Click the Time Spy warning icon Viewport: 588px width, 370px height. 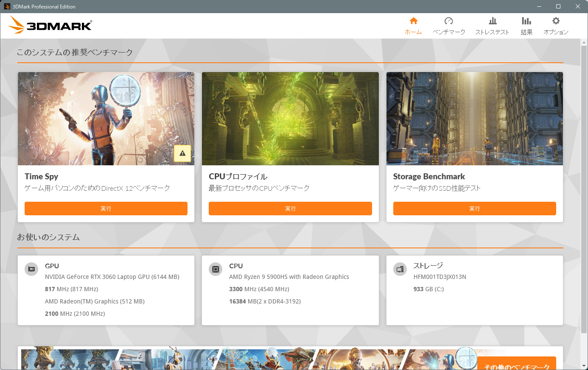point(182,153)
